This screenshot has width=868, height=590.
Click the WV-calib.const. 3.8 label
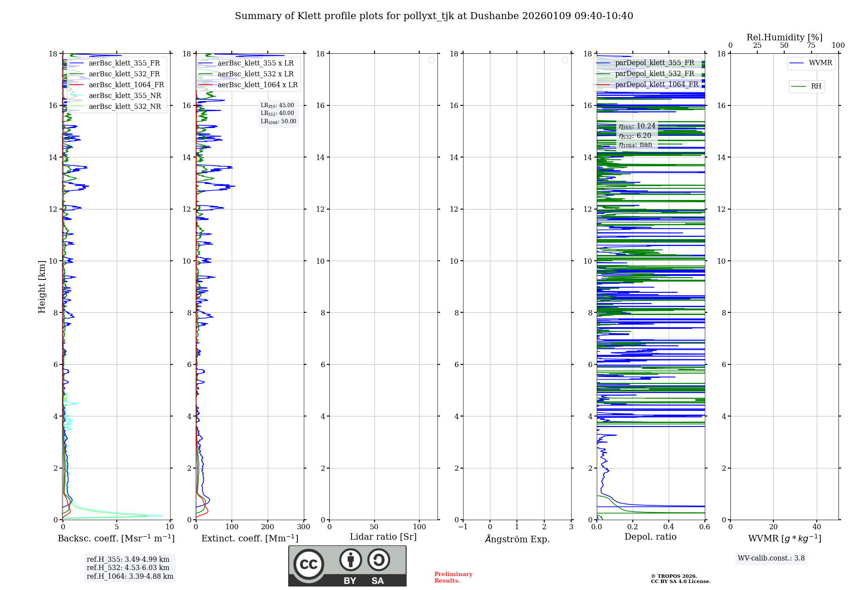tap(771, 558)
